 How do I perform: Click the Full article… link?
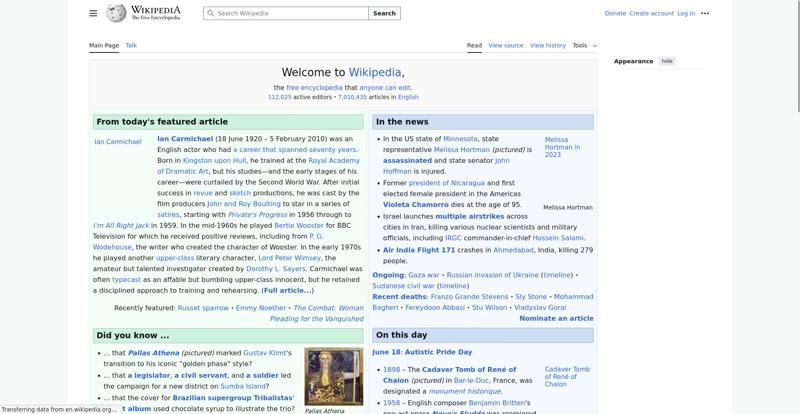287,290
